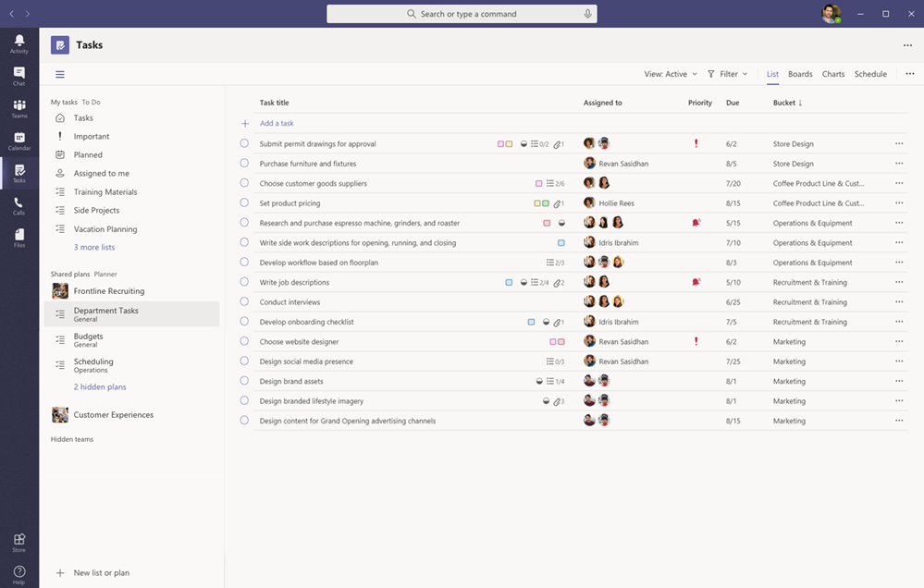Check off "Design brand assets"

coord(243,381)
